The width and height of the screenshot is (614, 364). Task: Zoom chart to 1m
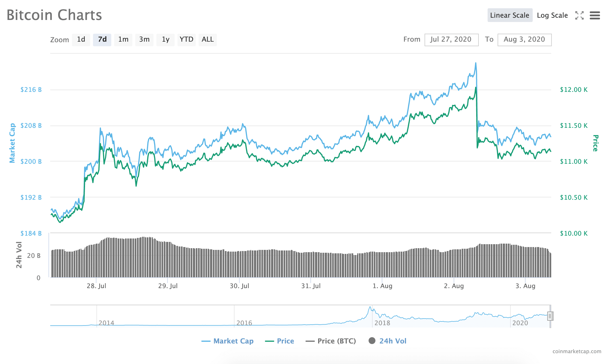pyautogui.click(x=123, y=39)
